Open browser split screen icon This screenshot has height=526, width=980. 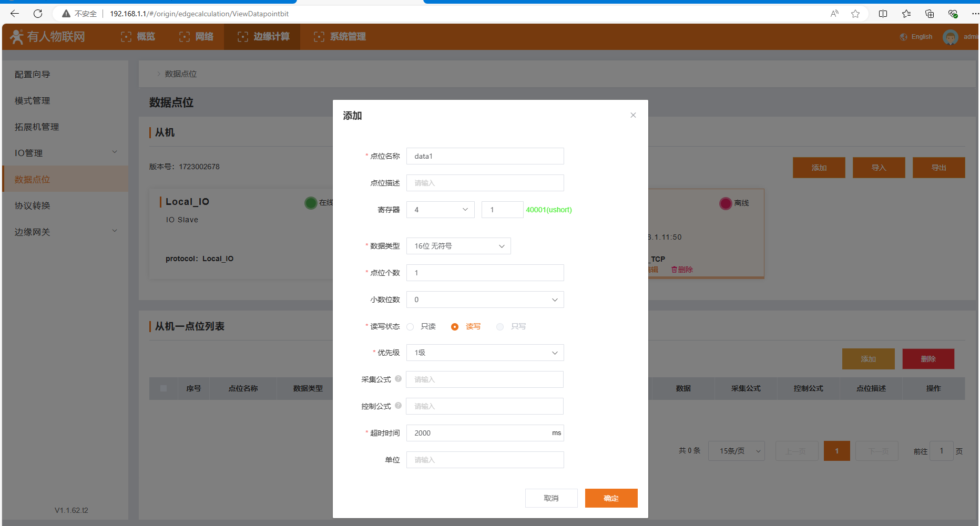(883, 14)
